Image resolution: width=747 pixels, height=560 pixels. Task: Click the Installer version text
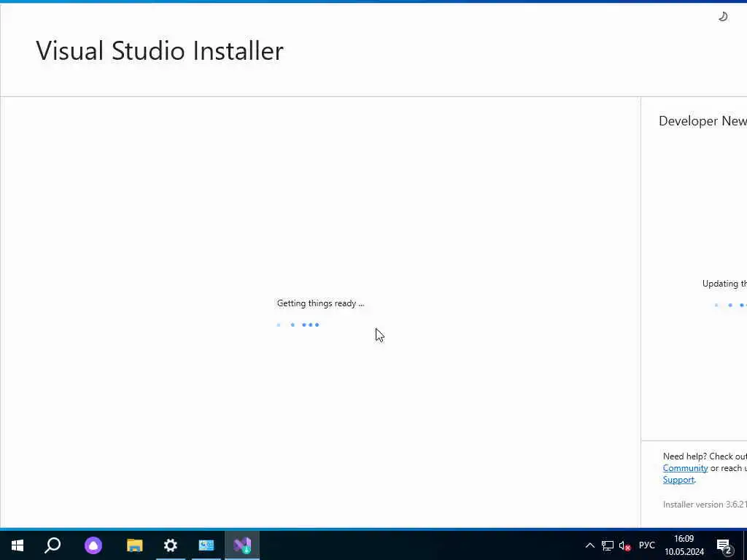(x=705, y=505)
